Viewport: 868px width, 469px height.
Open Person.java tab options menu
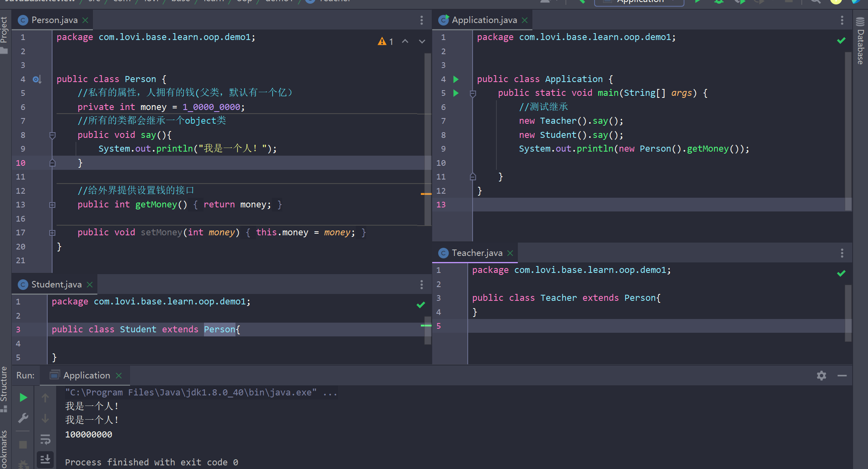pos(421,20)
